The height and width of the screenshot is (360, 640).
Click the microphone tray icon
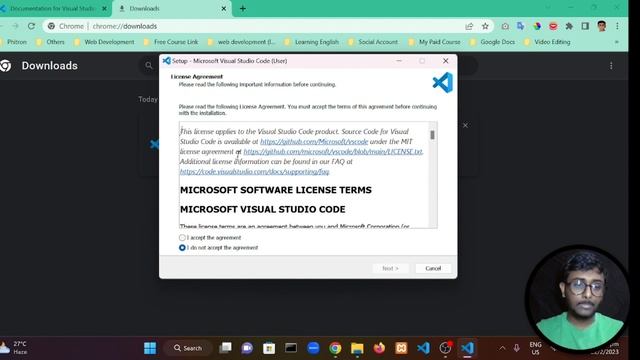pos(516,348)
